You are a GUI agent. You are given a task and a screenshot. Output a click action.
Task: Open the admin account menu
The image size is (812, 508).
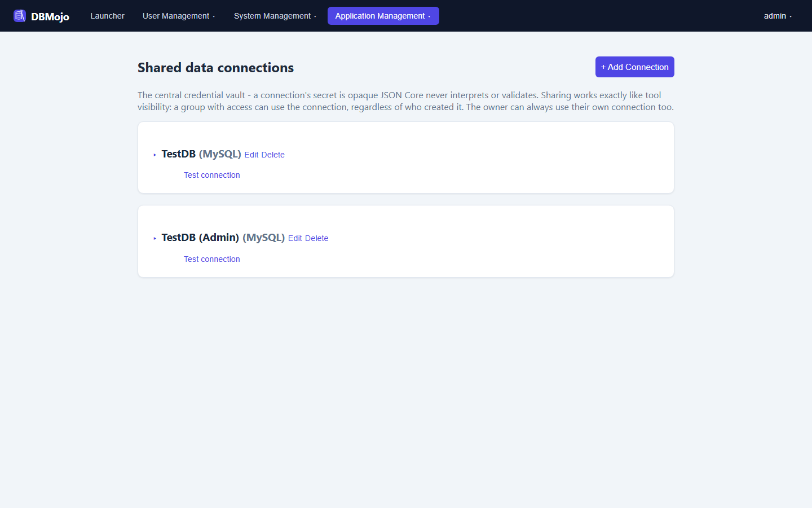778,16
